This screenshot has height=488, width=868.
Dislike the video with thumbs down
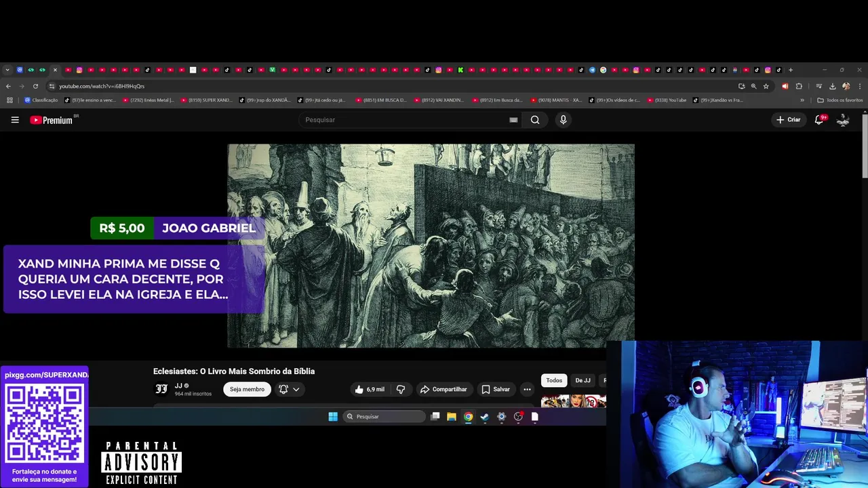click(x=401, y=389)
